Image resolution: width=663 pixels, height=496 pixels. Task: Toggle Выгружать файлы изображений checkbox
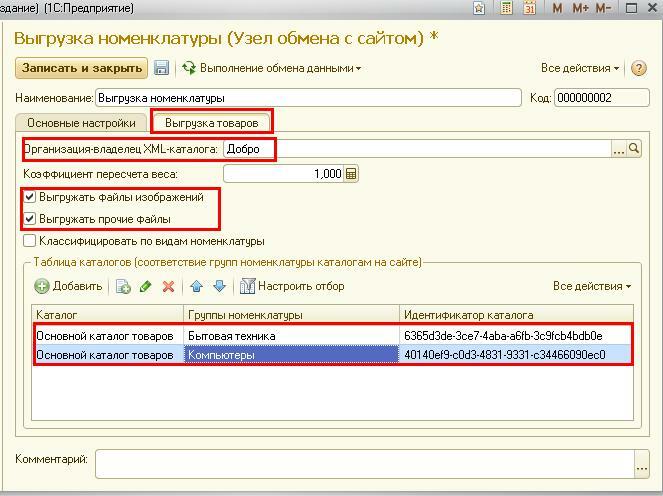coord(30,197)
